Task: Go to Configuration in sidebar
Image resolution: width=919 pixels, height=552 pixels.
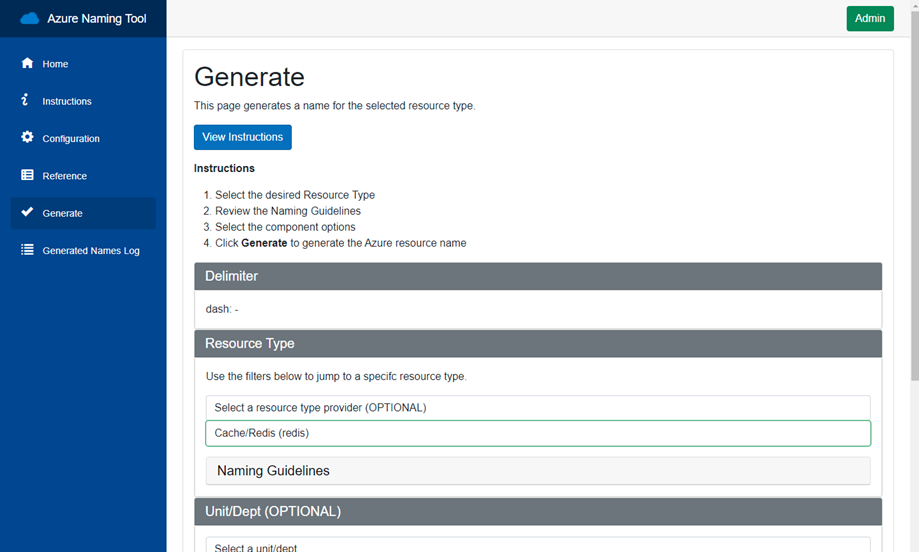Action: click(83, 139)
